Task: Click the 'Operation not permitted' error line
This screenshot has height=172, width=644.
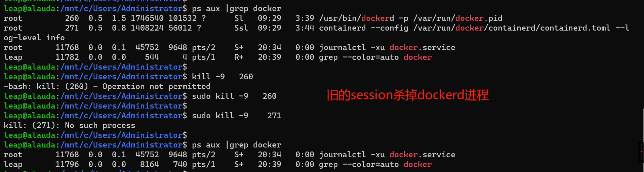Action: tap(107, 86)
